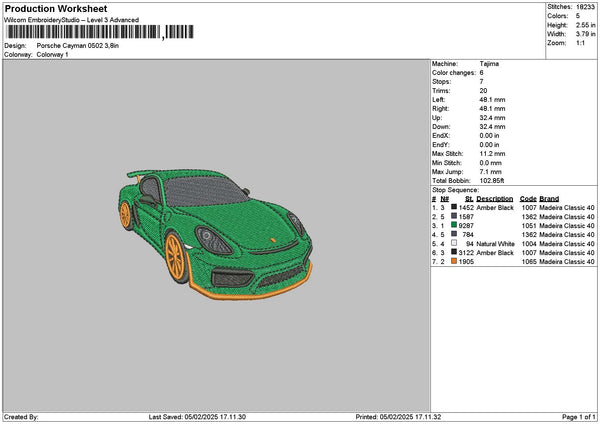Image resolution: width=600 pixels, height=424 pixels.
Task: Click the Description column header
Action: [x=495, y=198]
